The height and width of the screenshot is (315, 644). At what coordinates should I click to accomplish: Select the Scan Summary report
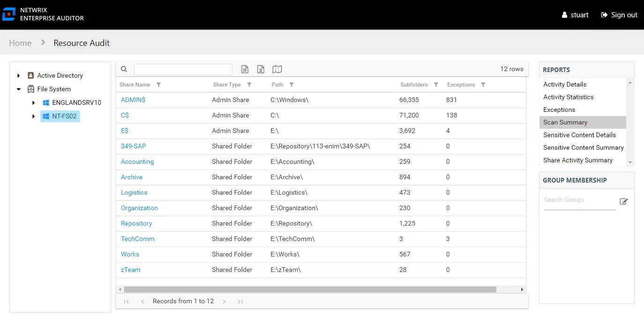tap(583, 122)
